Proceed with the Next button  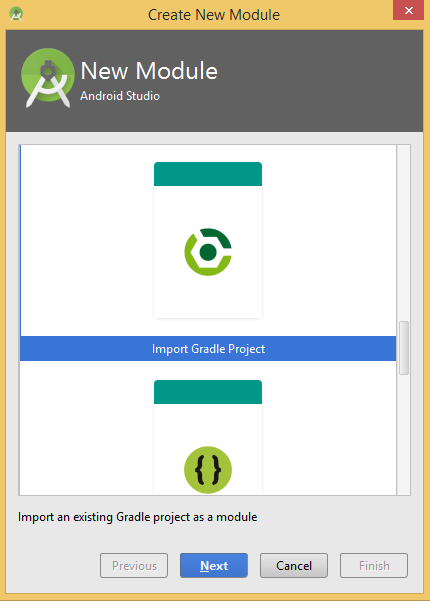pos(214,565)
